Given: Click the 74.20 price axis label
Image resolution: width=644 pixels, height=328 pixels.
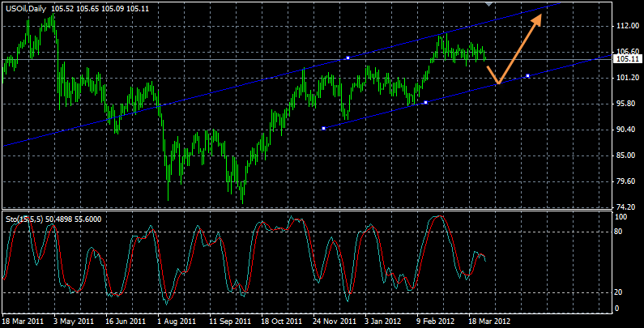Looking at the screenshot, I should [x=627, y=207].
